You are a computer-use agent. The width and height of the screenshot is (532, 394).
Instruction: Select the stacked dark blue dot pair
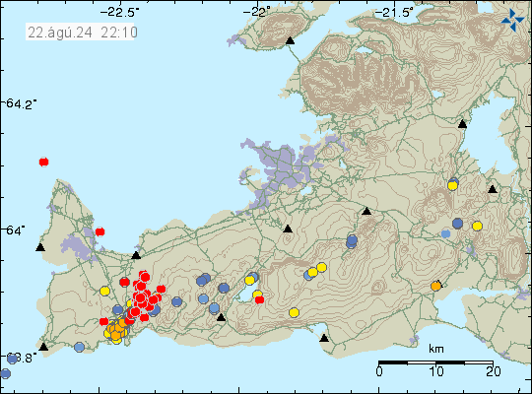pyautogui.click(x=352, y=241)
